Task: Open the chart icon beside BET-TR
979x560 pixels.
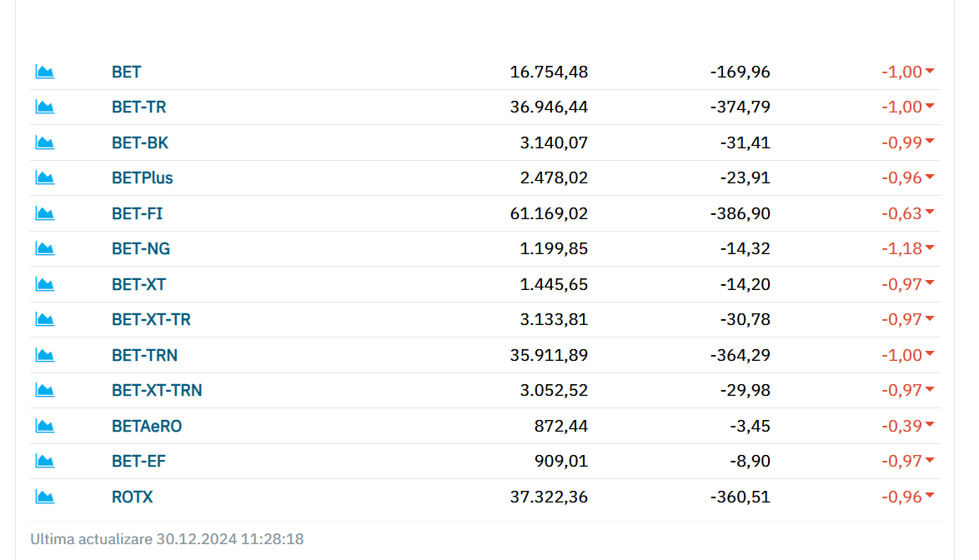Action: pos(45,107)
